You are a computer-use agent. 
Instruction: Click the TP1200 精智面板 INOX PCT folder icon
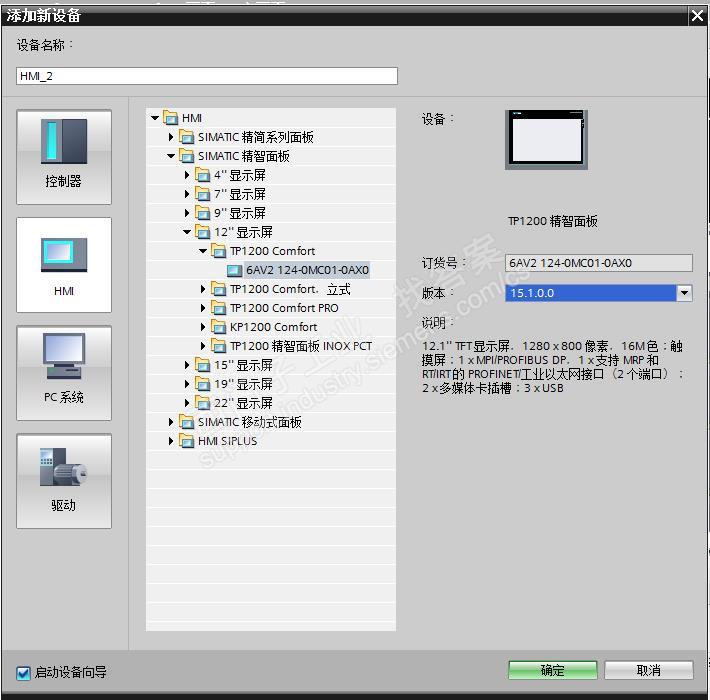[219, 346]
